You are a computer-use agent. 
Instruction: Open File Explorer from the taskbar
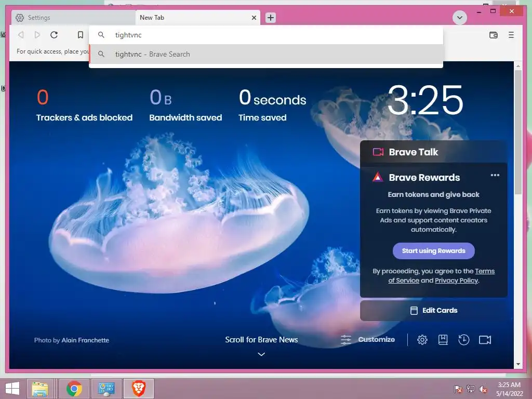(x=39, y=389)
